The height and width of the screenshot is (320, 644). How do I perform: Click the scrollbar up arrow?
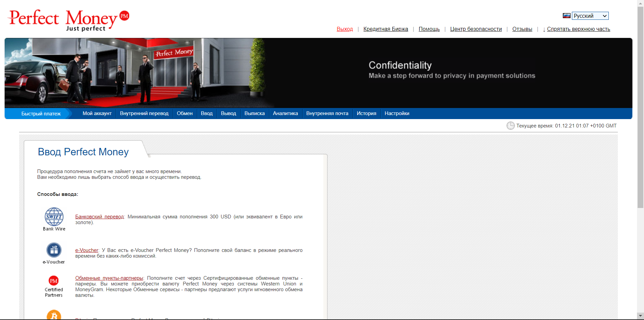coord(640,3)
